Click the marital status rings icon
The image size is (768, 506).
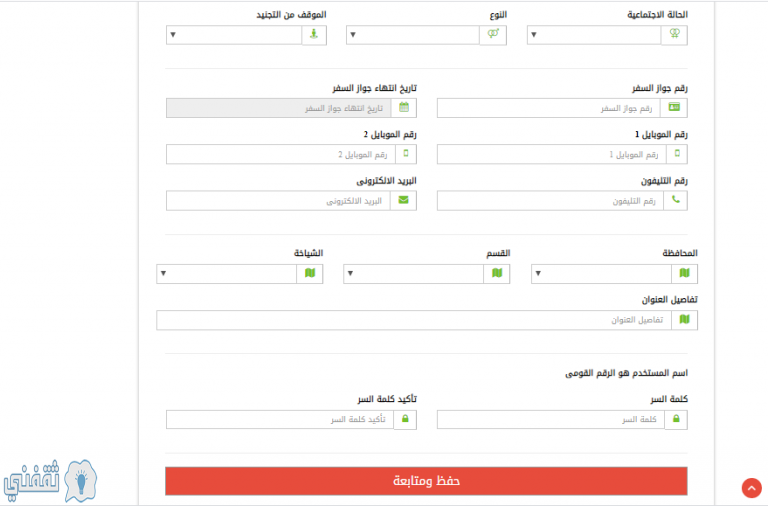[x=674, y=34]
